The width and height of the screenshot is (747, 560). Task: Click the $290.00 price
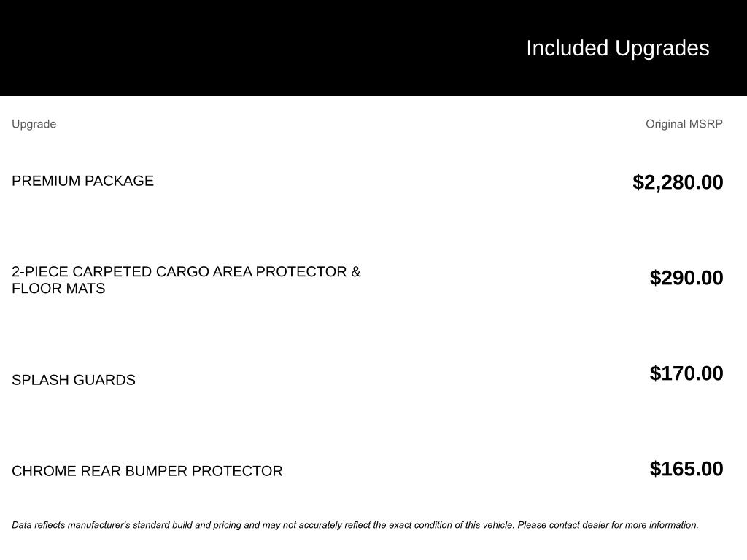[x=686, y=278]
